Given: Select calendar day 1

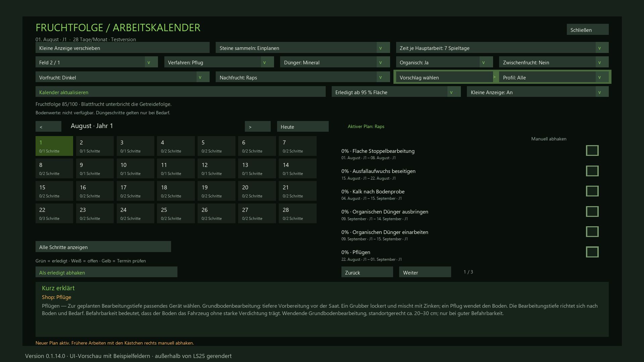Looking at the screenshot, I should point(54,146).
